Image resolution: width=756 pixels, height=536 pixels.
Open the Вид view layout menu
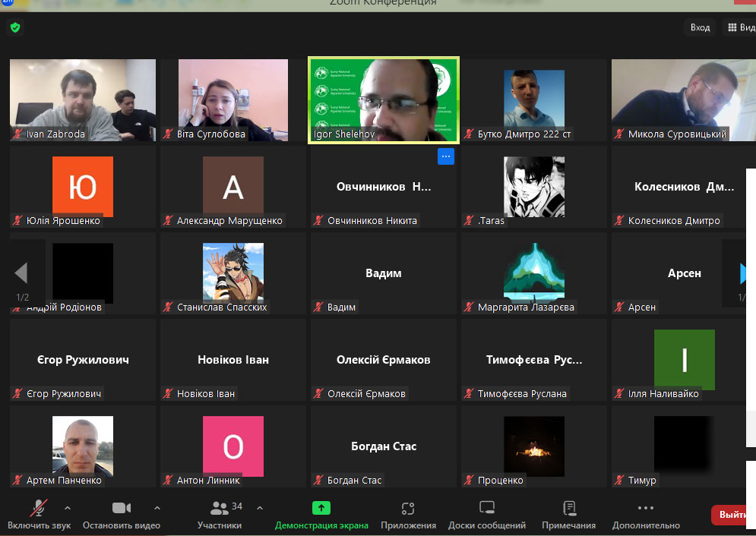pyautogui.click(x=741, y=27)
